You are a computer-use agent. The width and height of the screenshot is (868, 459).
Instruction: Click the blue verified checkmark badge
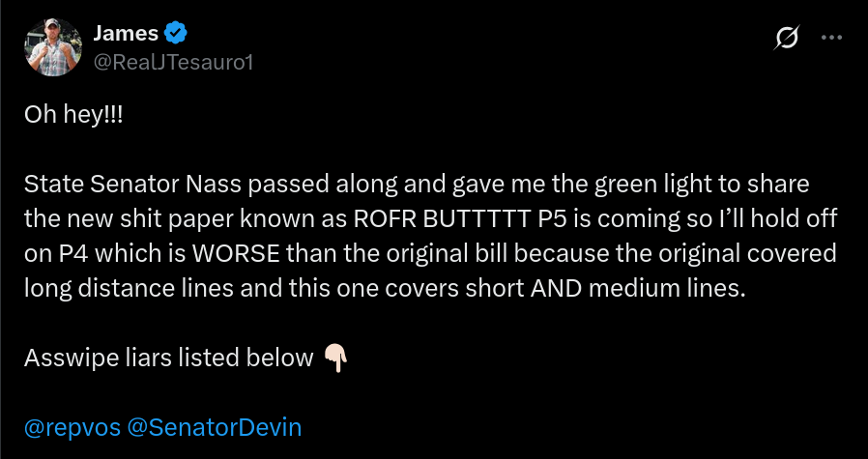click(176, 34)
